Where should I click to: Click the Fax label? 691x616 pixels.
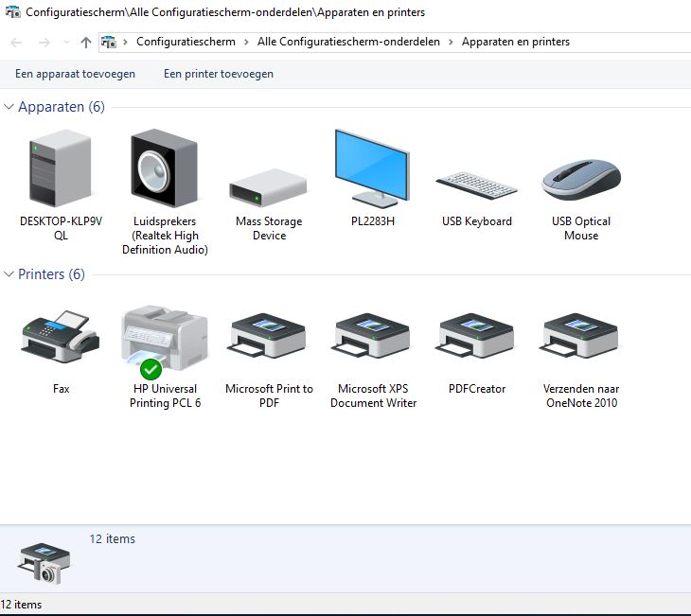point(61,389)
